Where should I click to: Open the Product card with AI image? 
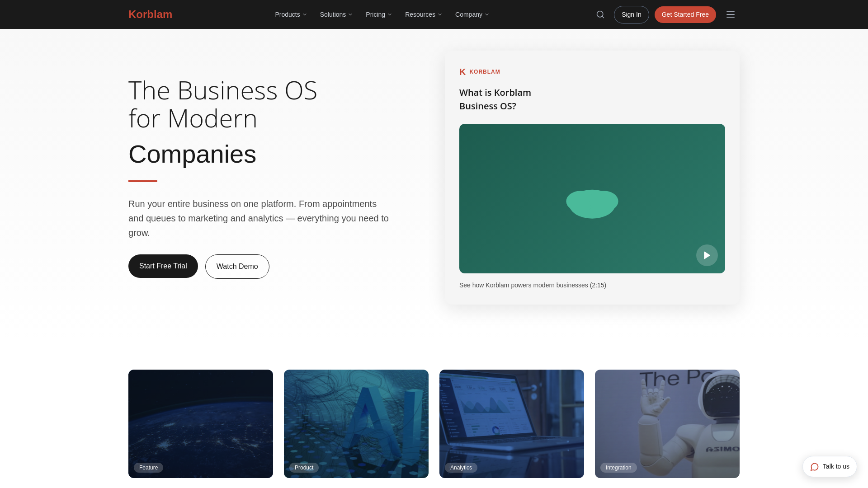pyautogui.click(x=356, y=424)
